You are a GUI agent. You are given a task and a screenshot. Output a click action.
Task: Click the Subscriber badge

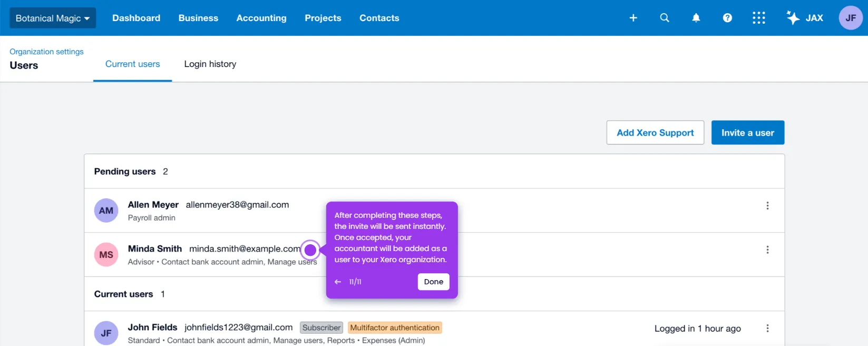click(x=321, y=328)
